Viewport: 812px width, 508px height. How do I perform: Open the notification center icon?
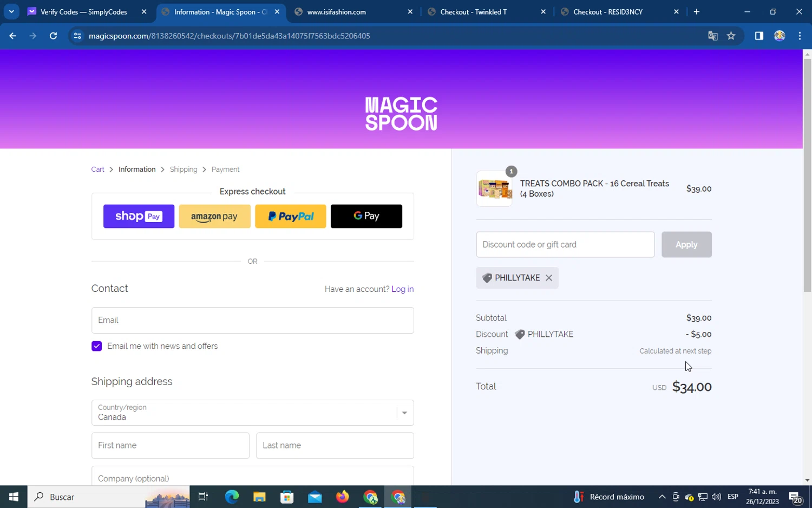(x=796, y=497)
